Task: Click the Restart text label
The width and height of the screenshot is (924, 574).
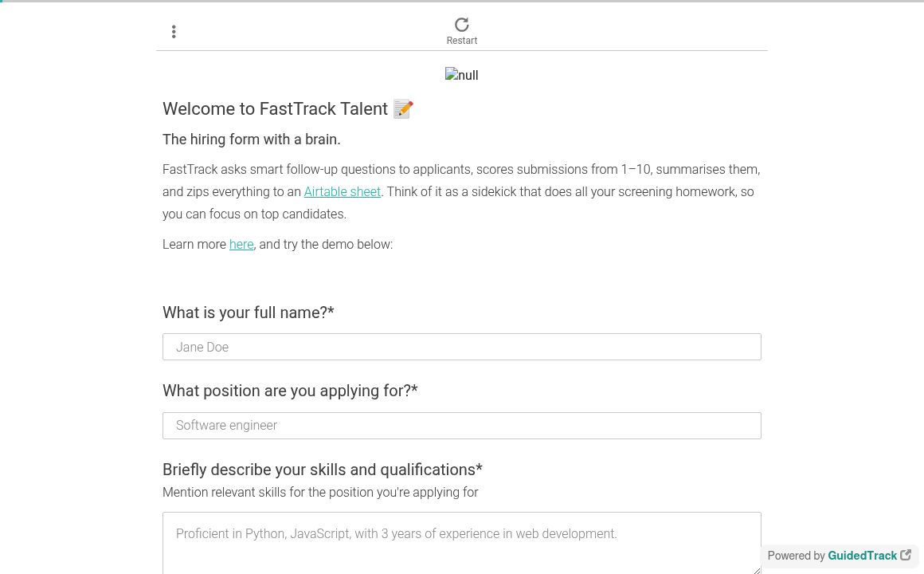Action: (x=462, y=41)
